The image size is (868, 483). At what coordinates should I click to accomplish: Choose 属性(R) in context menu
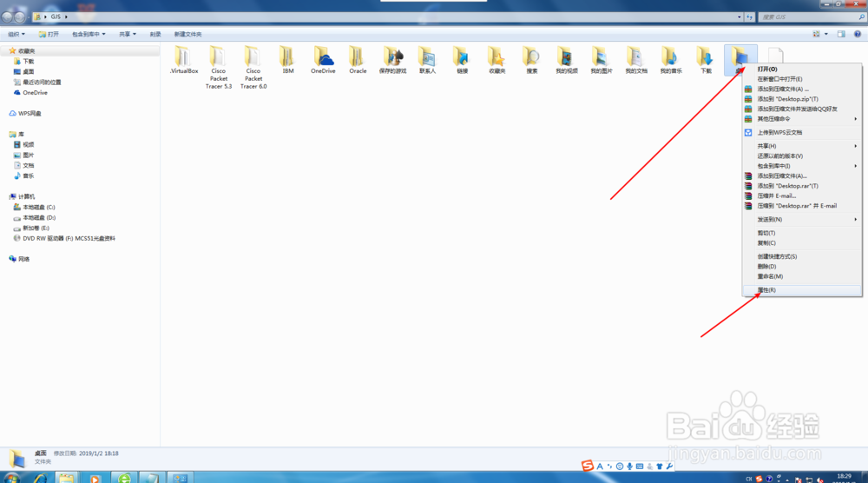click(802, 290)
